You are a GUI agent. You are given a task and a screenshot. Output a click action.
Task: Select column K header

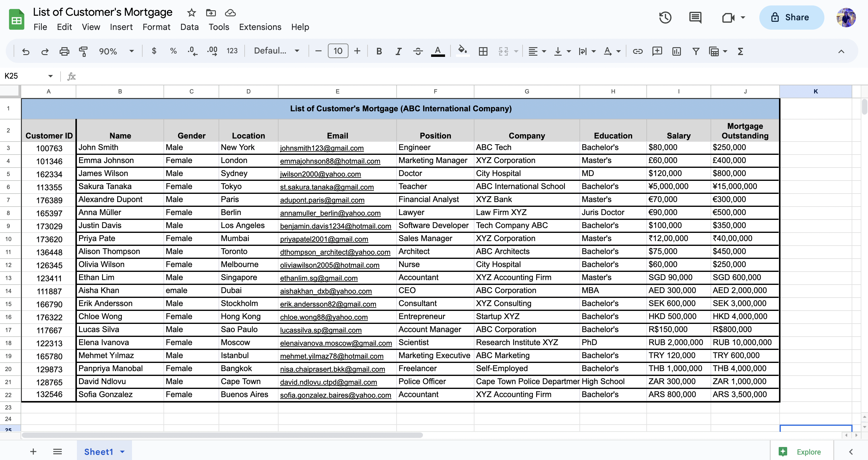815,91
